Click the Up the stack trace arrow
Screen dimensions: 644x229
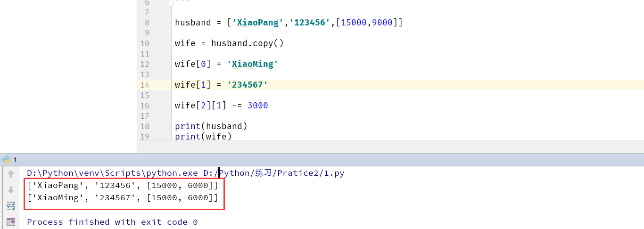11,174
